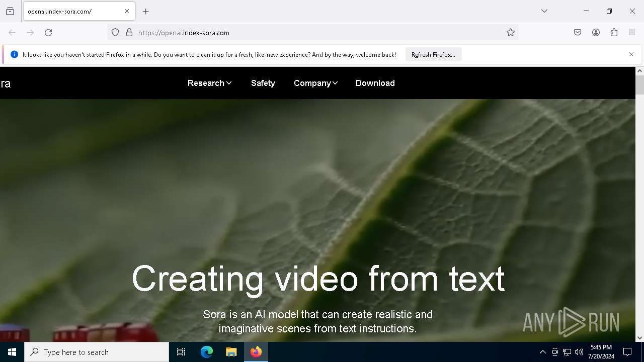Viewport: 644px width, 362px height.
Task: Select Firefox taskbar icon
Action: click(x=256, y=352)
